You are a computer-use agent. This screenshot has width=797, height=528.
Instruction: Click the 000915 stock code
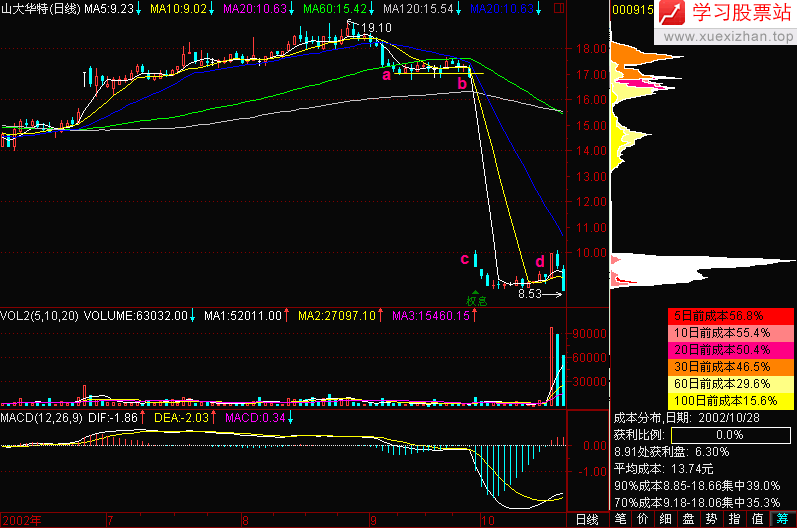click(x=632, y=10)
